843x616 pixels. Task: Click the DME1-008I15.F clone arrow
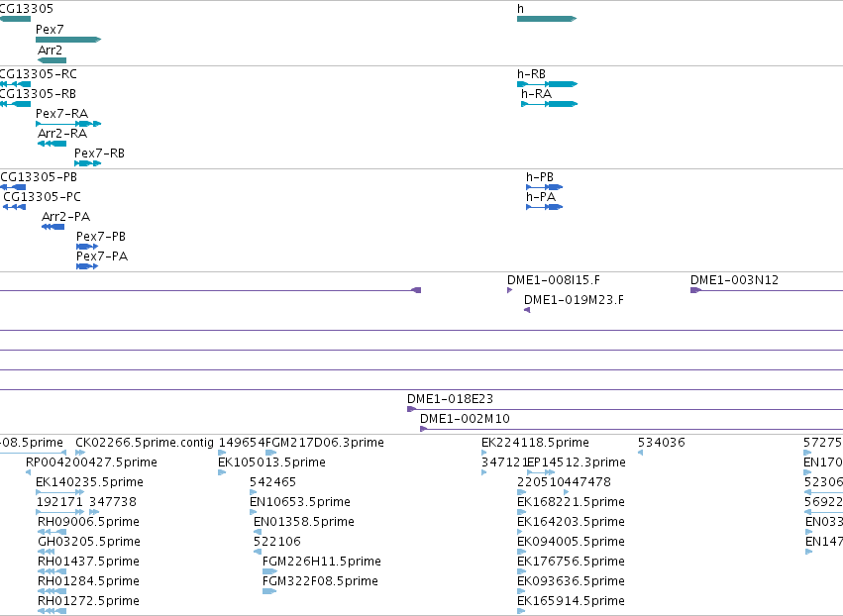tap(510, 290)
